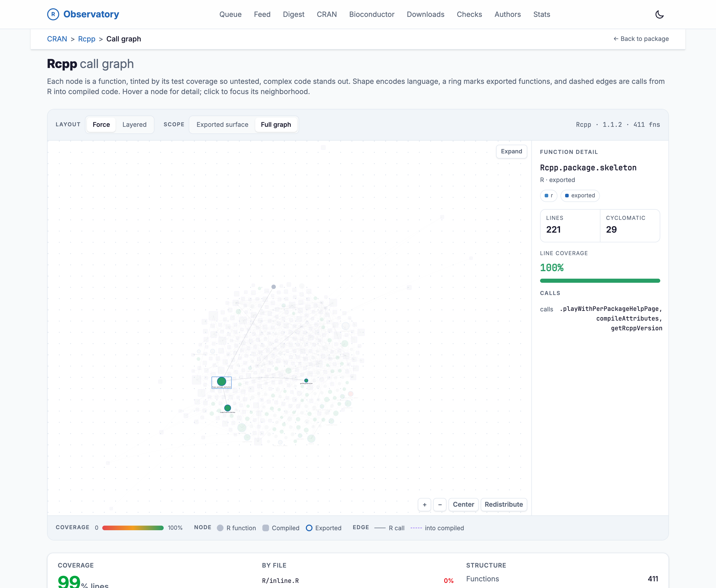Zoom in with the plus button

click(424, 505)
